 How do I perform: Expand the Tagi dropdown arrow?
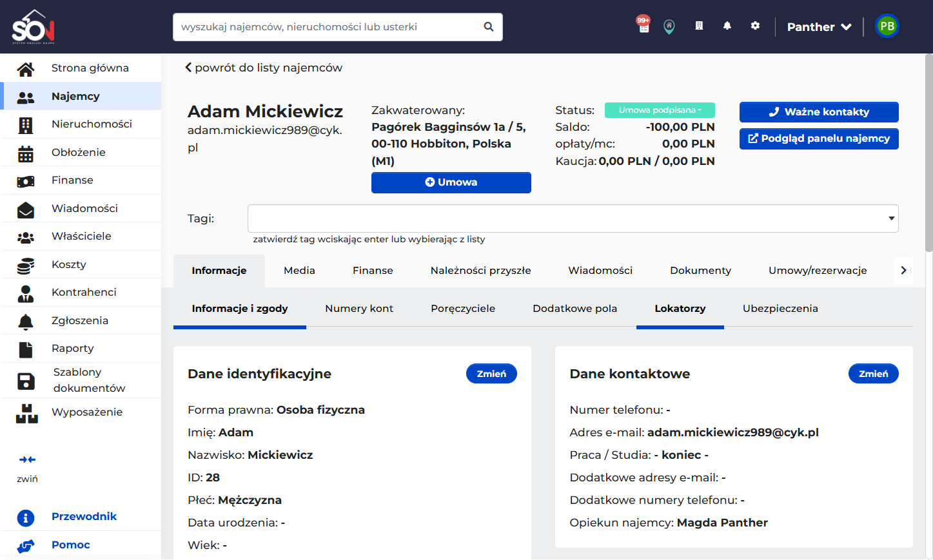click(x=891, y=218)
